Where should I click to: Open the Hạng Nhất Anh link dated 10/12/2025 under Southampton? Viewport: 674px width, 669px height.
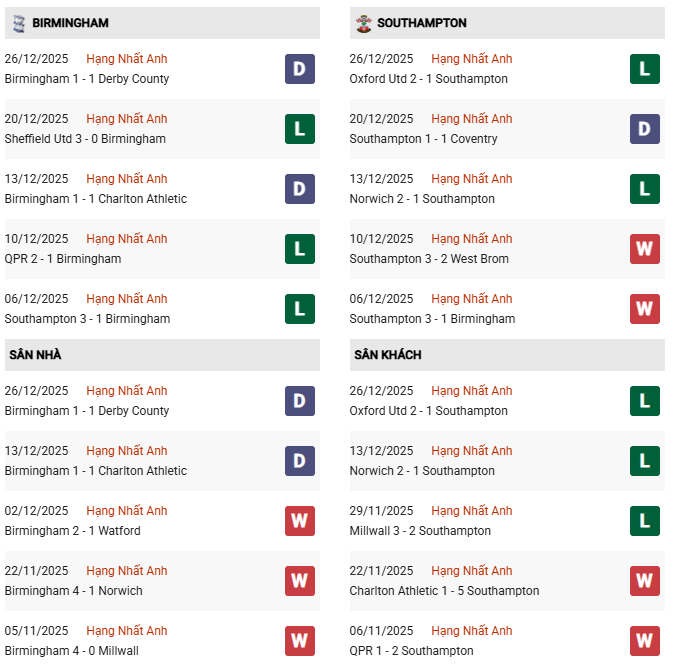click(472, 239)
